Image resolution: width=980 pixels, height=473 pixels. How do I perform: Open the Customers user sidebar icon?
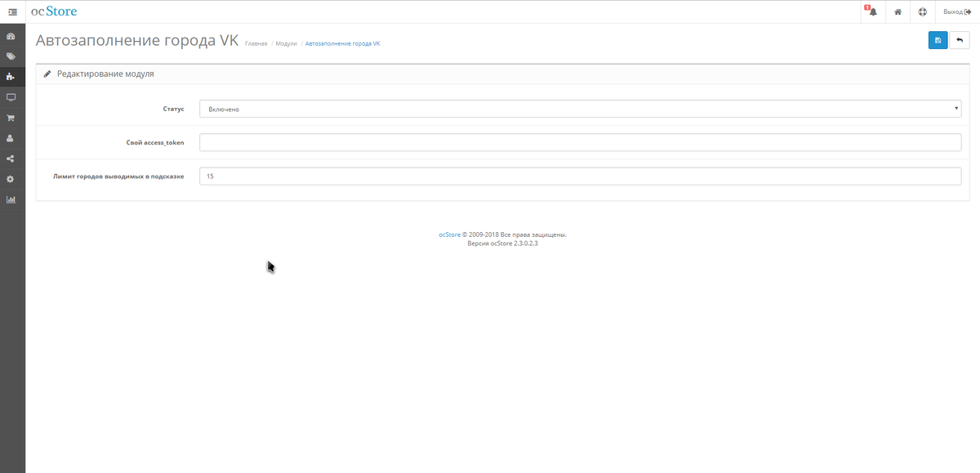click(11, 138)
